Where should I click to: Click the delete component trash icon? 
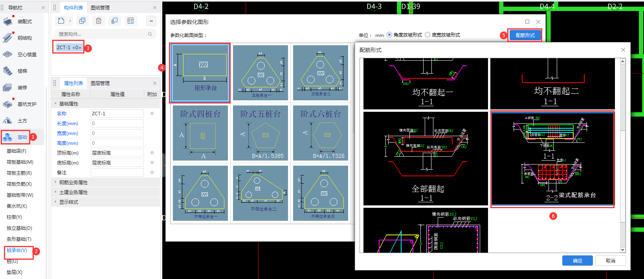99,21
